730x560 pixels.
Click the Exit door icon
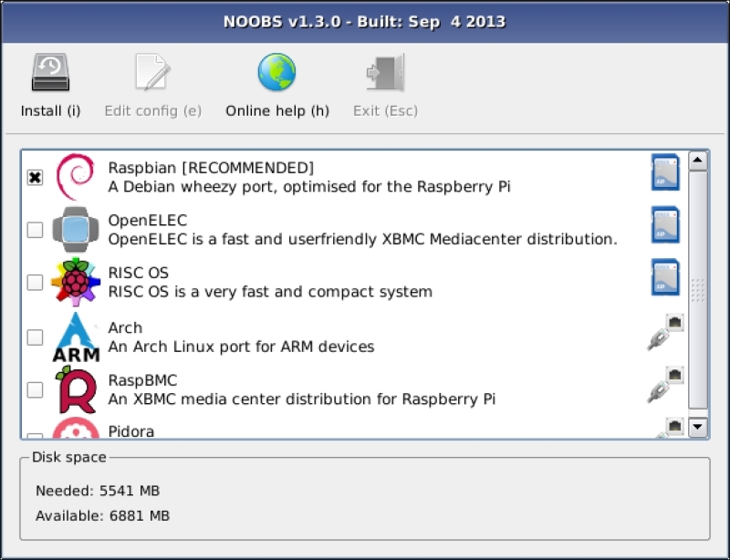coord(385,72)
